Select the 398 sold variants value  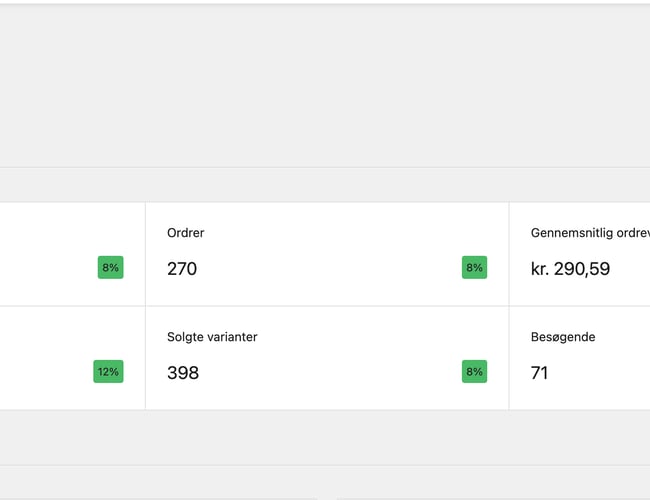[183, 373]
